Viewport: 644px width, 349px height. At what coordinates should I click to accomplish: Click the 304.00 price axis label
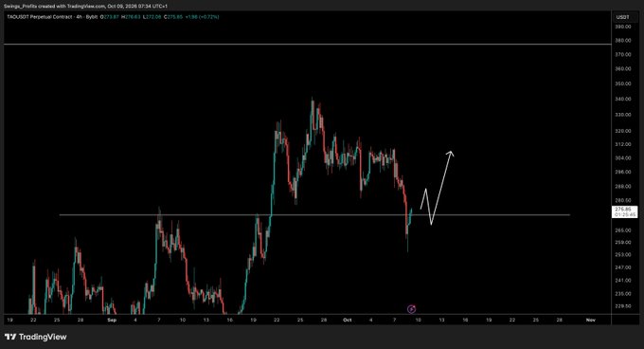click(622, 157)
